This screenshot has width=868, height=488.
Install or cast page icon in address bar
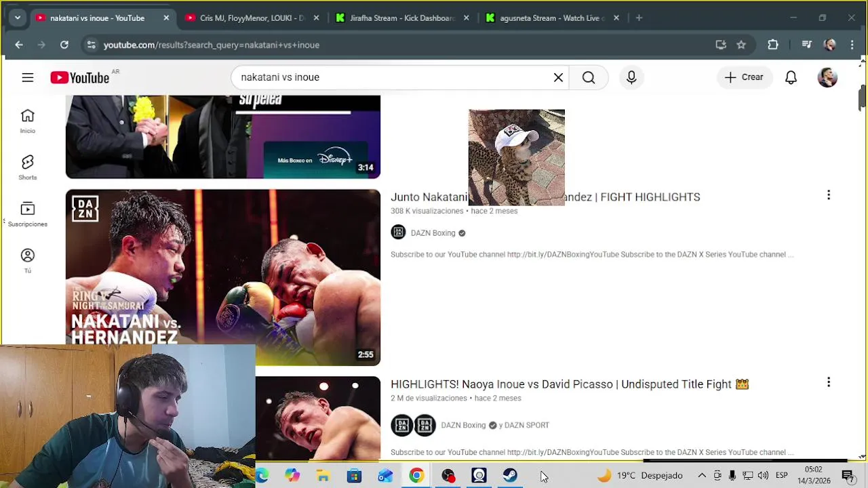pos(721,45)
